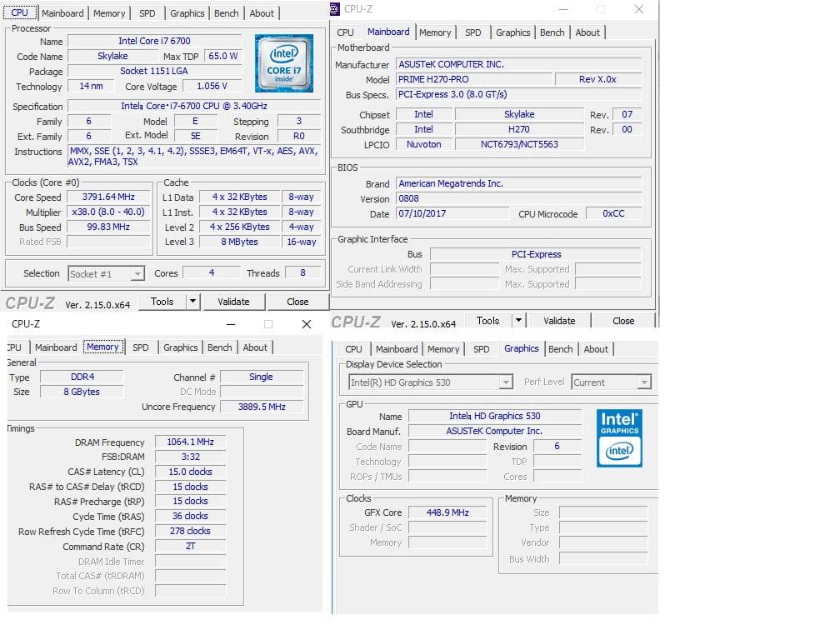This screenshot has width=840, height=630.
Task: Click the Intel Graphics logo in Graphics tab
Action: [x=619, y=437]
